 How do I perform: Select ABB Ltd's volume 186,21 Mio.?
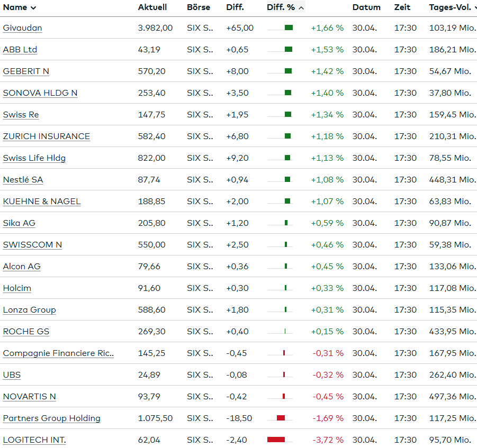coord(452,50)
